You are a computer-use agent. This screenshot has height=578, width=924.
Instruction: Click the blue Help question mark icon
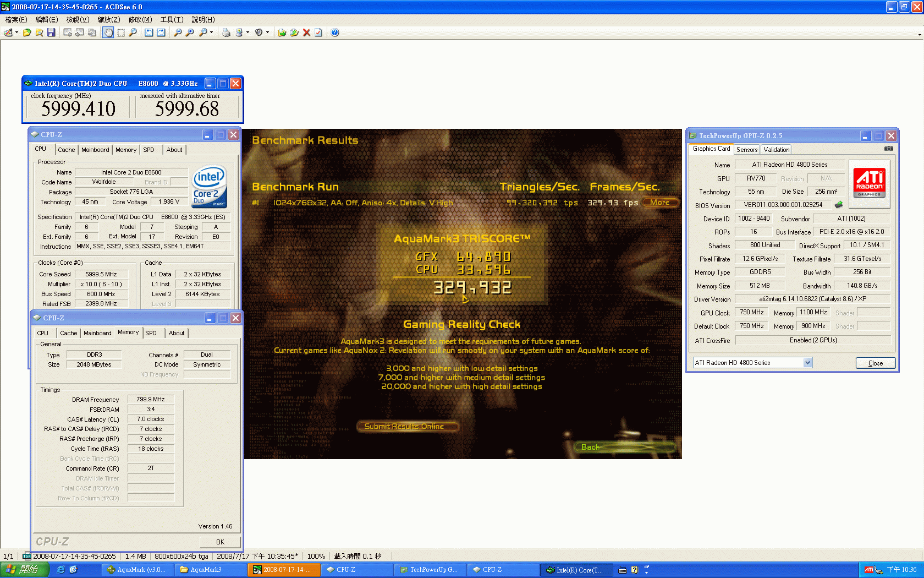335,32
